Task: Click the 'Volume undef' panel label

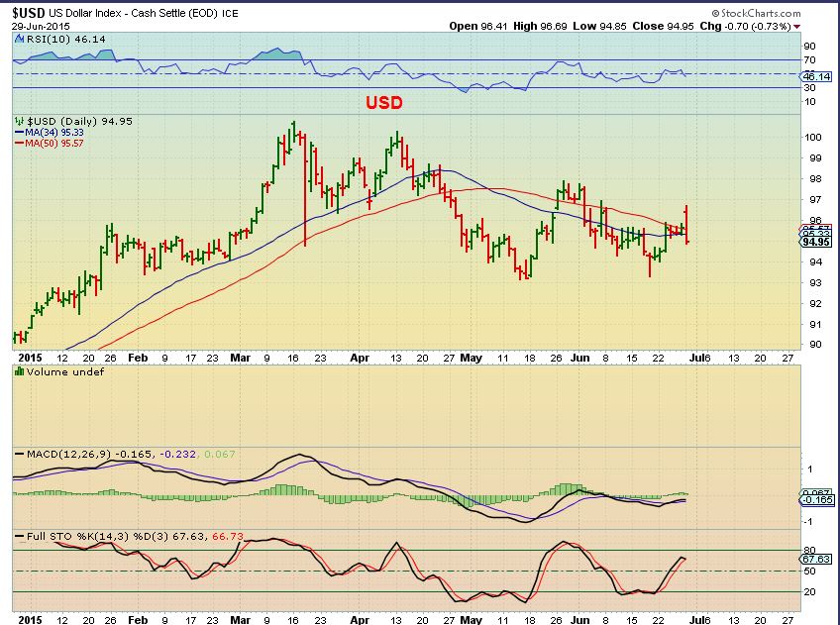Action: (64, 371)
